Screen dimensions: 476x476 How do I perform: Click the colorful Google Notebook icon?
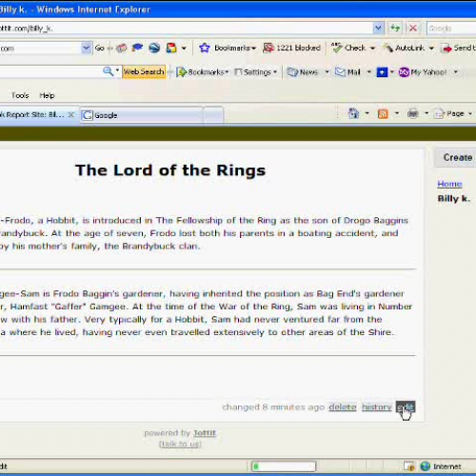(171, 48)
